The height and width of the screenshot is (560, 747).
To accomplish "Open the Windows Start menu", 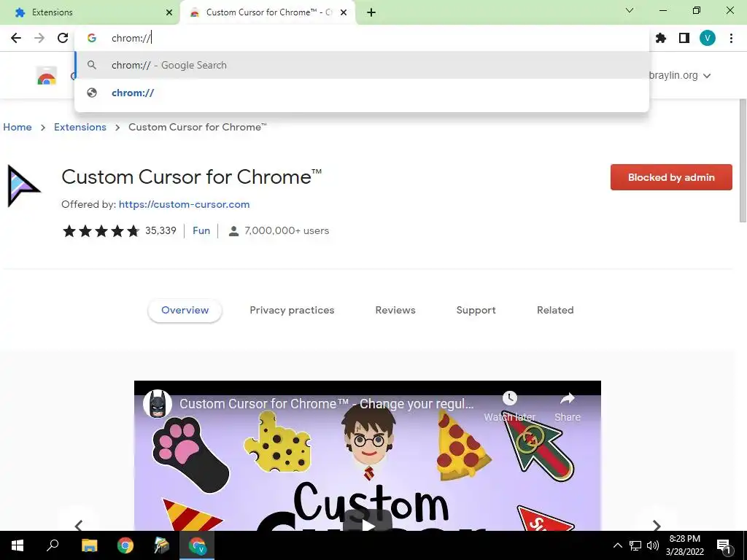I will 18,545.
